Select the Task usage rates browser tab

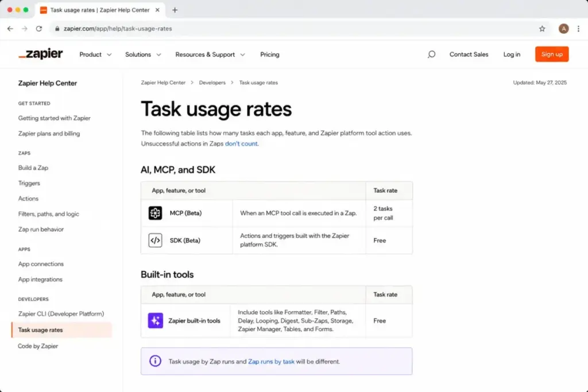(x=100, y=10)
